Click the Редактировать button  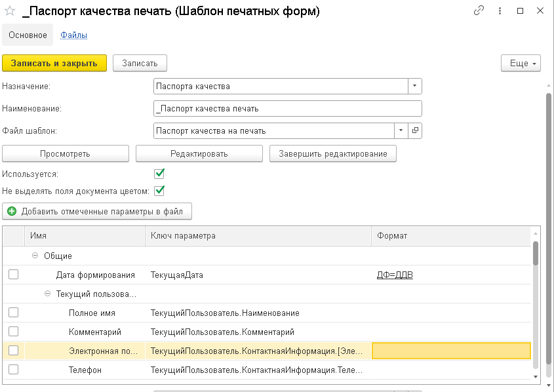(x=199, y=154)
